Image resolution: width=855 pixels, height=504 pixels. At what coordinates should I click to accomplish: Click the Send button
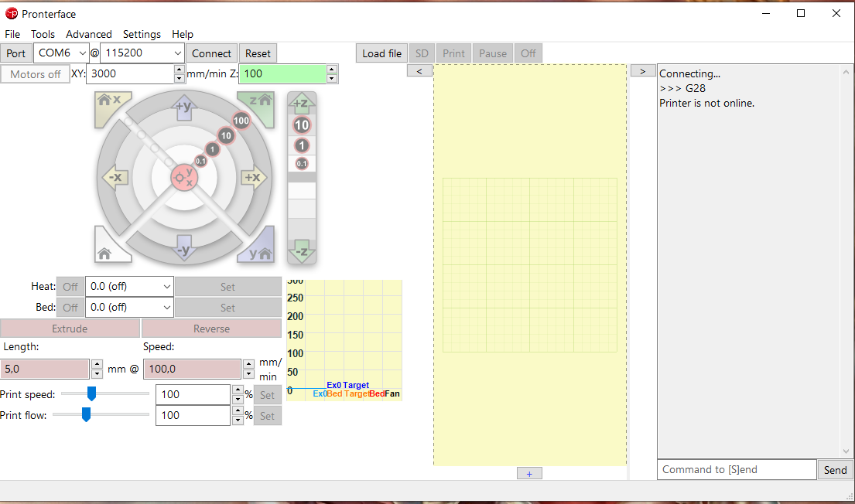point(836,470)
